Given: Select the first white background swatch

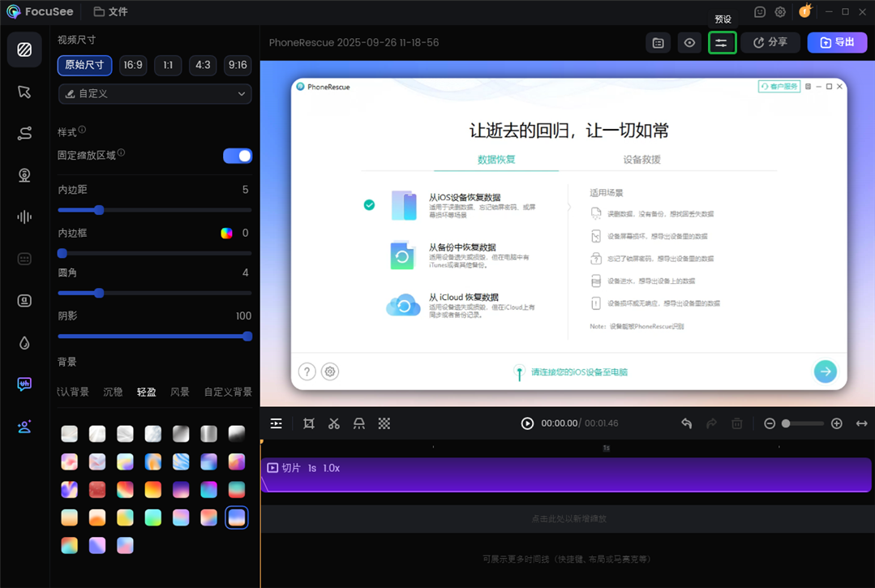Looking at the screenshot, I should click(x=69, y=433).
